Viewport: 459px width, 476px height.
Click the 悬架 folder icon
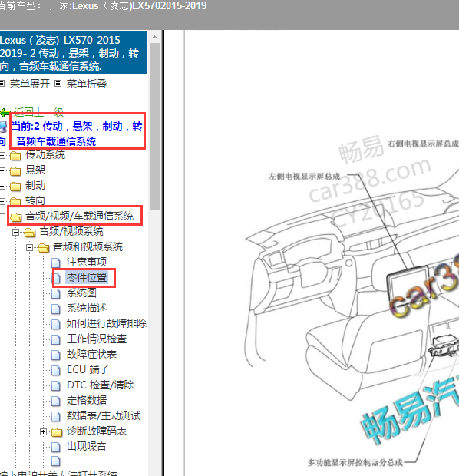click(15, 171)
